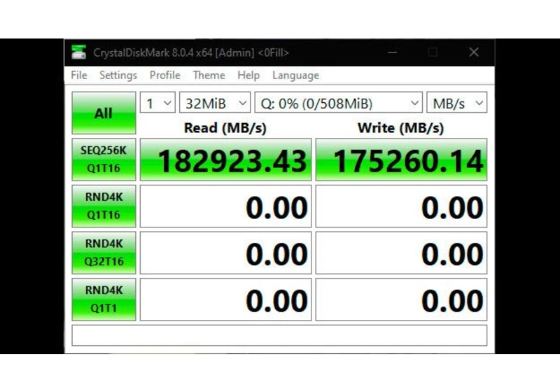Open the Theme menu
The width and height of the screenshot is (560, 392).
point(209,76)
